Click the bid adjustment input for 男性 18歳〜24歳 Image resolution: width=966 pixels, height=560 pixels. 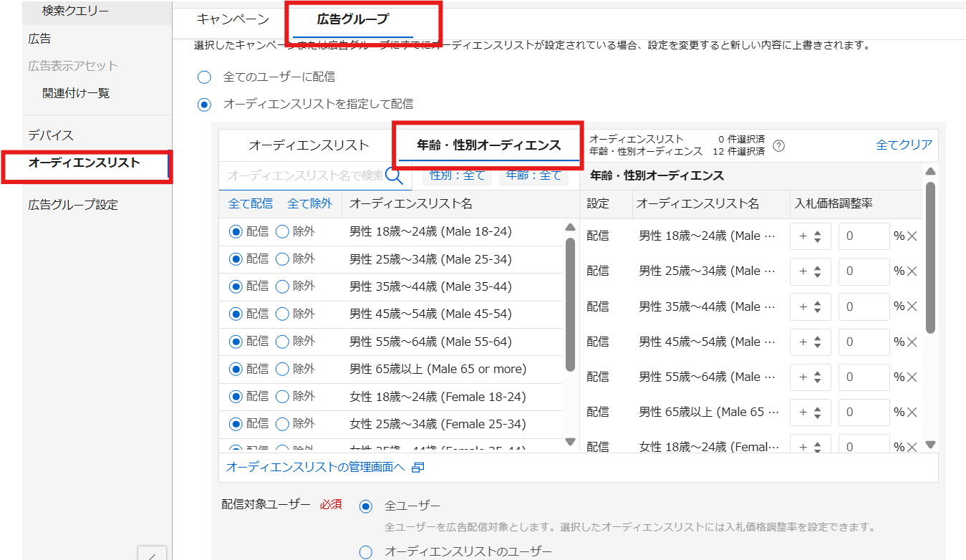(x=864, y=236)
